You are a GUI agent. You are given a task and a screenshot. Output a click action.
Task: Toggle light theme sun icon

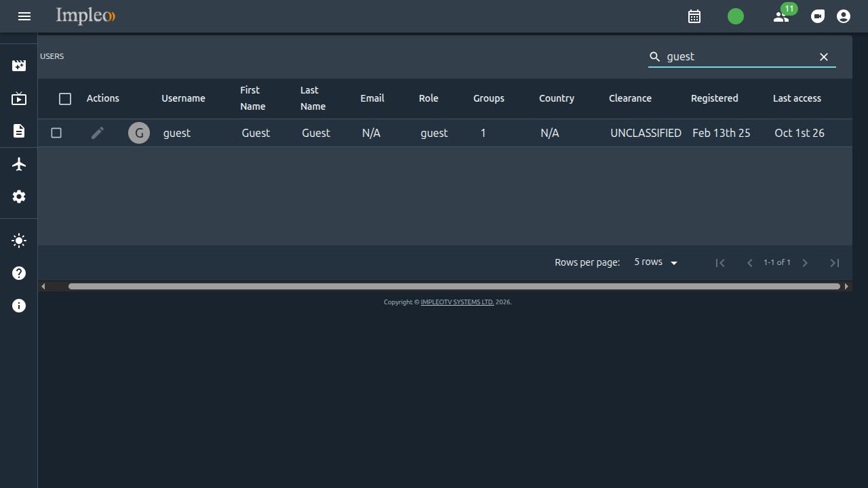19,241
